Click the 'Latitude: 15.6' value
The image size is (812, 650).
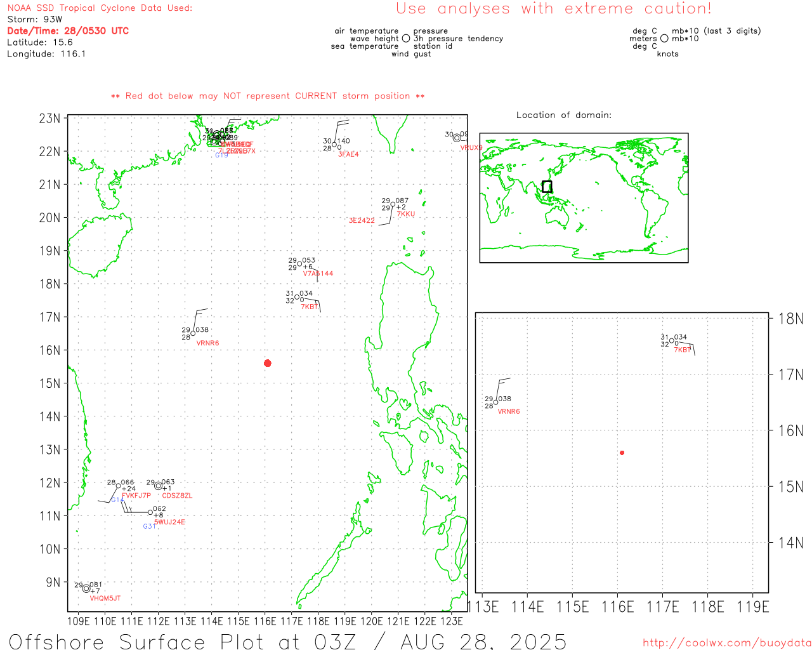(40, 43)
